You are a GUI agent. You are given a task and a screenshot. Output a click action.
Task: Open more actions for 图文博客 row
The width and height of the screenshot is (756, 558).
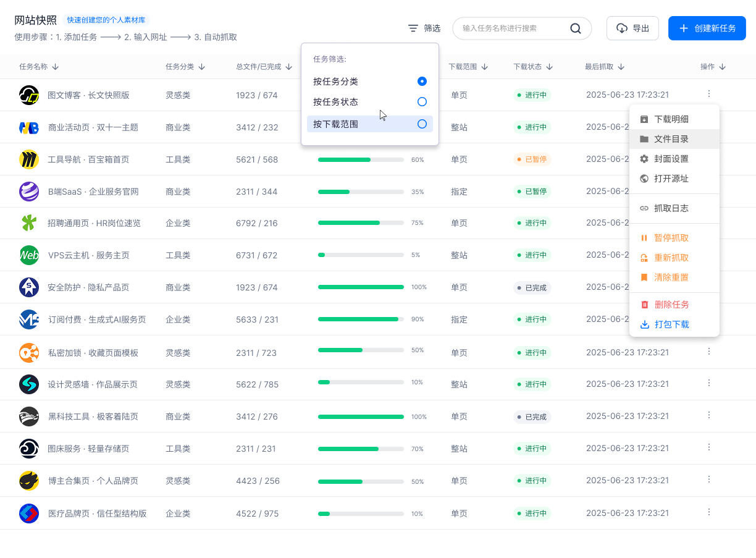(709, 94)
